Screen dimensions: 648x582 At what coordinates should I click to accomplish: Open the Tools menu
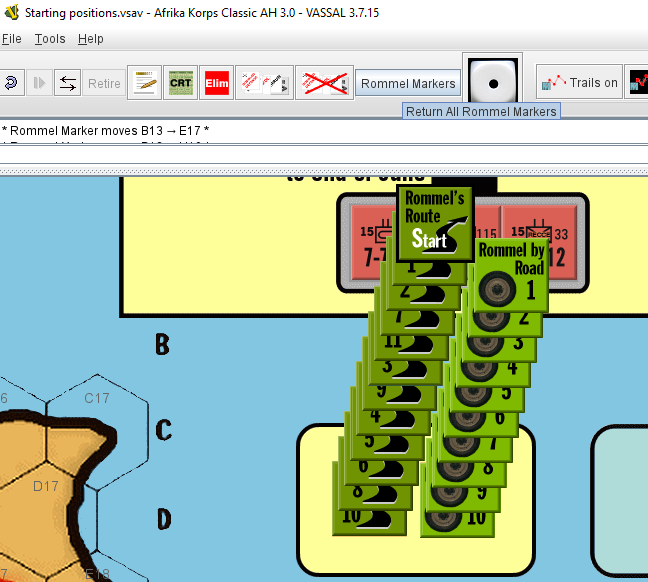pyautogui.click(x=50, y=39)
